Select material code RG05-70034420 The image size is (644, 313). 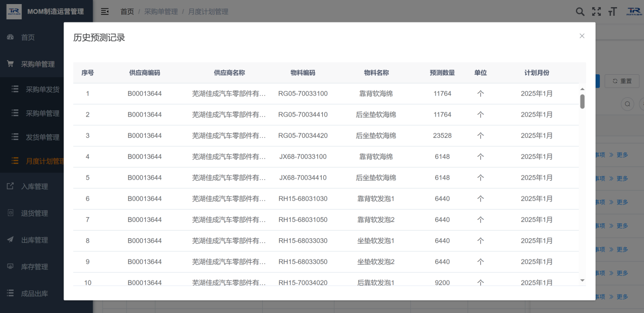(303, 135)
